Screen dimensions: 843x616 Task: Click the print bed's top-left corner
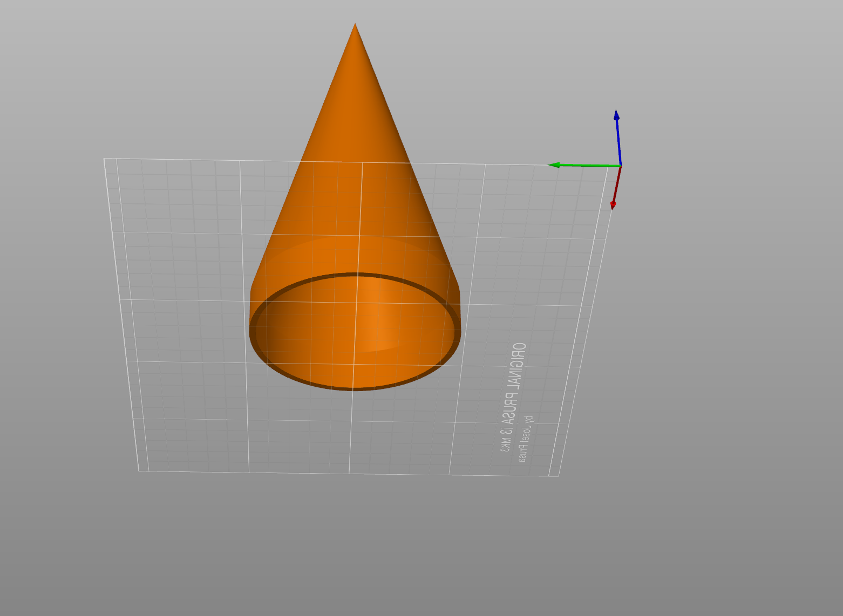coord(104,159)
